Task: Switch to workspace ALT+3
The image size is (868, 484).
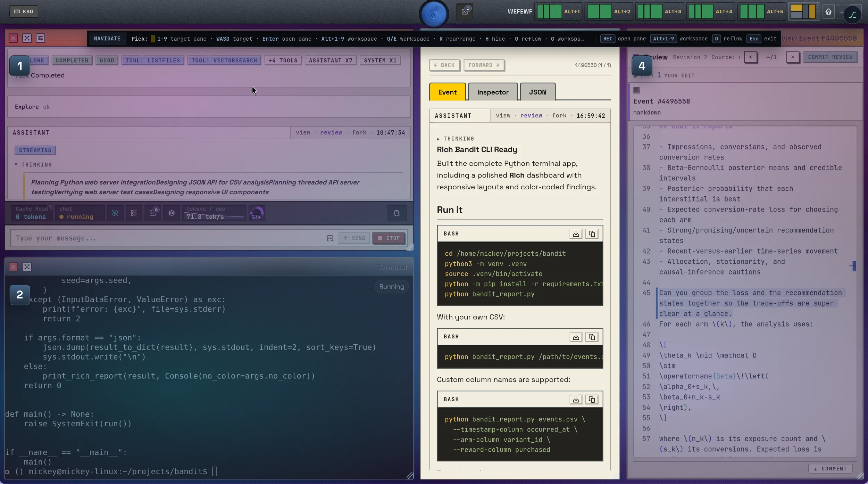Action: (x=659, y=11)
